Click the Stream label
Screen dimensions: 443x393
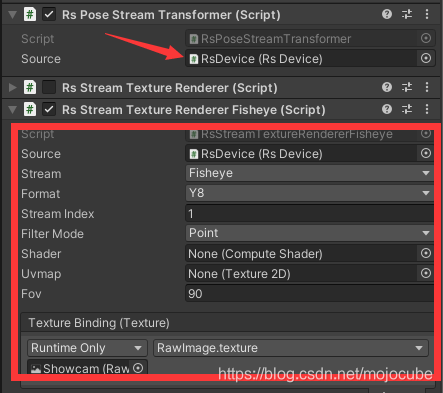41,174
